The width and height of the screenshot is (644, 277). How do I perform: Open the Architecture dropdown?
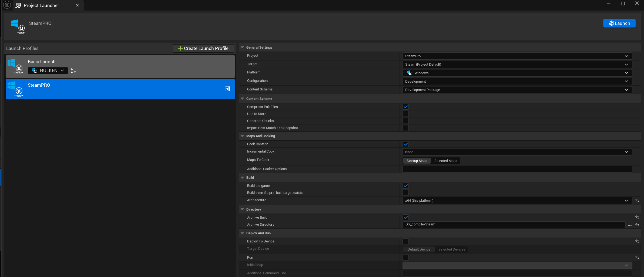click(x=517, y=200)
